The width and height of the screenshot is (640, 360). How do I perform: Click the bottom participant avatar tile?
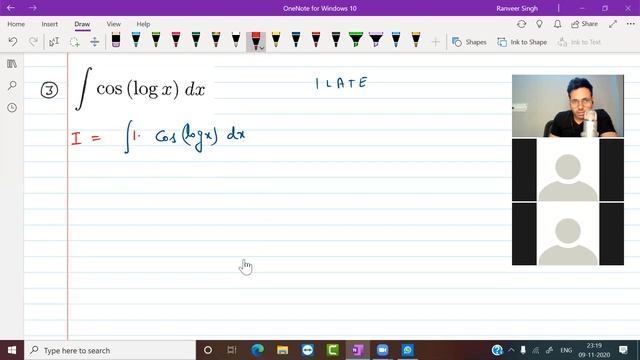coord(568,234)
